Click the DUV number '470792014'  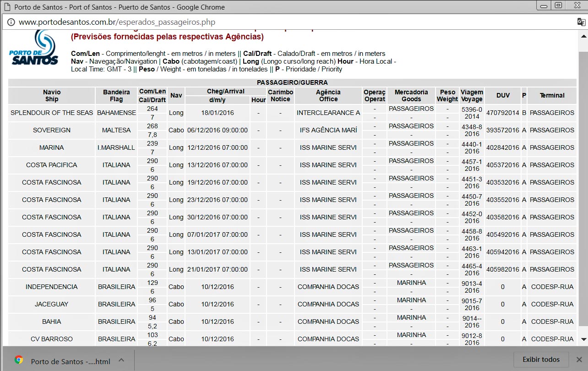(502, 113)
